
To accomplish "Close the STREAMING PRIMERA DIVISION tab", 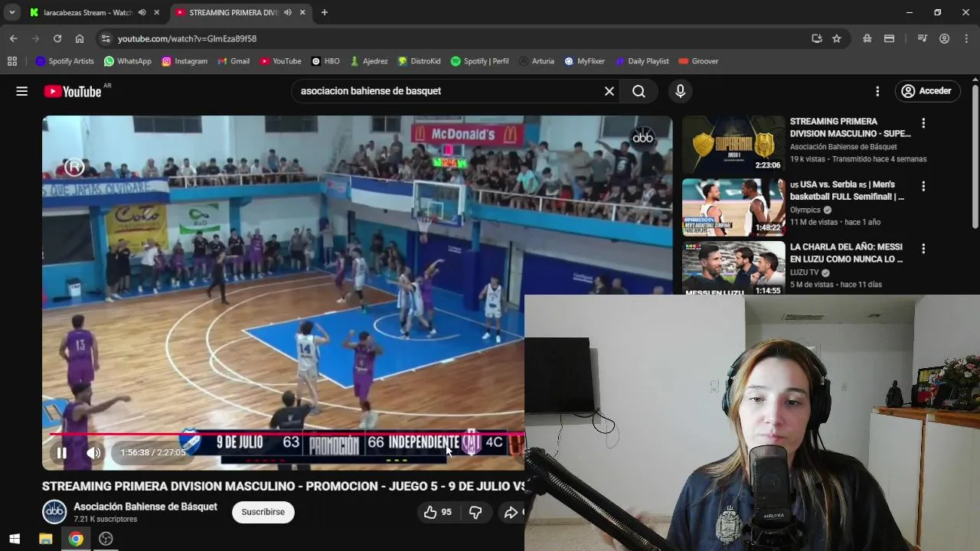I will (302, 12).
